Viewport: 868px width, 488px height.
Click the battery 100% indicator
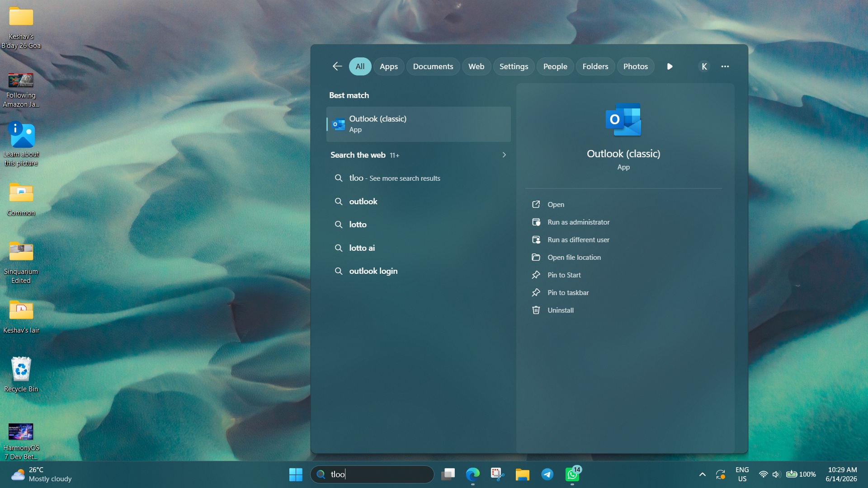pyautogui.click(x=801, y=474)
